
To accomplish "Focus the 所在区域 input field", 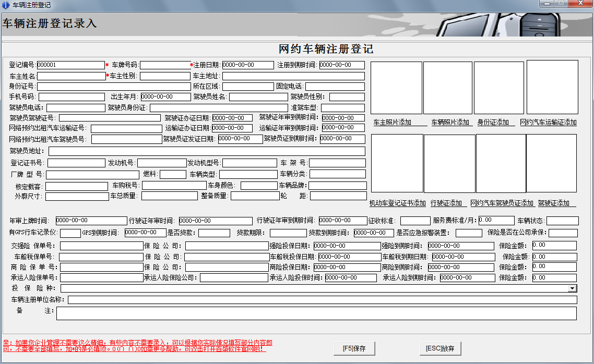I will pyautogui.click(x=248, y=87).
